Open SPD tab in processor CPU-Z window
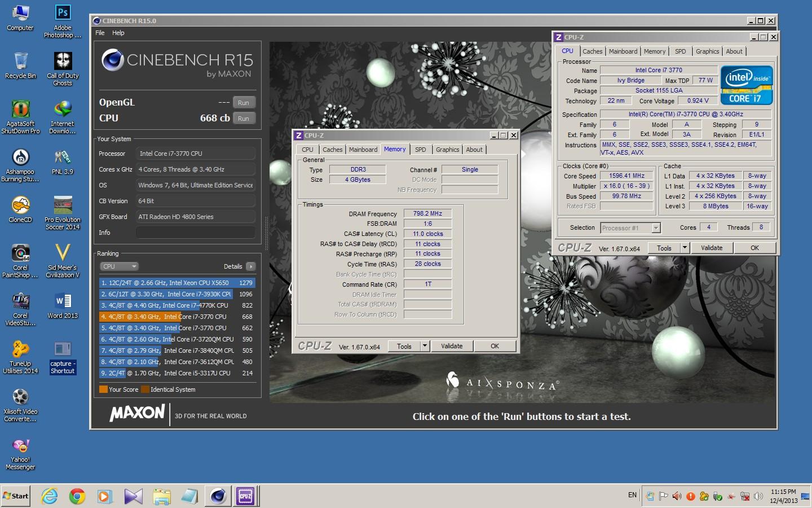Image resolution: width=812 pixels, height=508 pixels. 681,51
